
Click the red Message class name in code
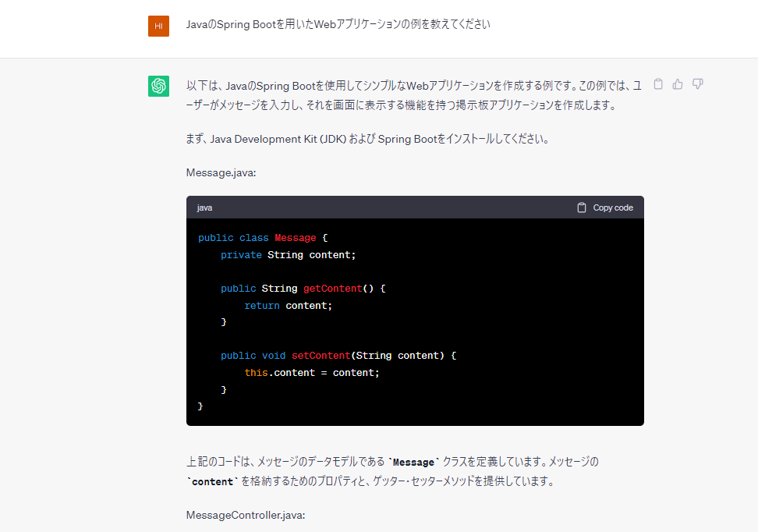pos(295,238)
